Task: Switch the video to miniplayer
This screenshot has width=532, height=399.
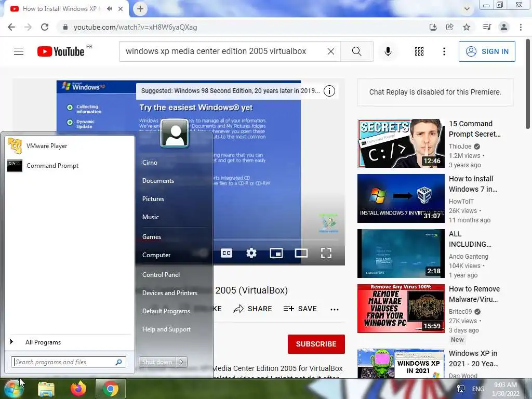Action: pos(276,253)
